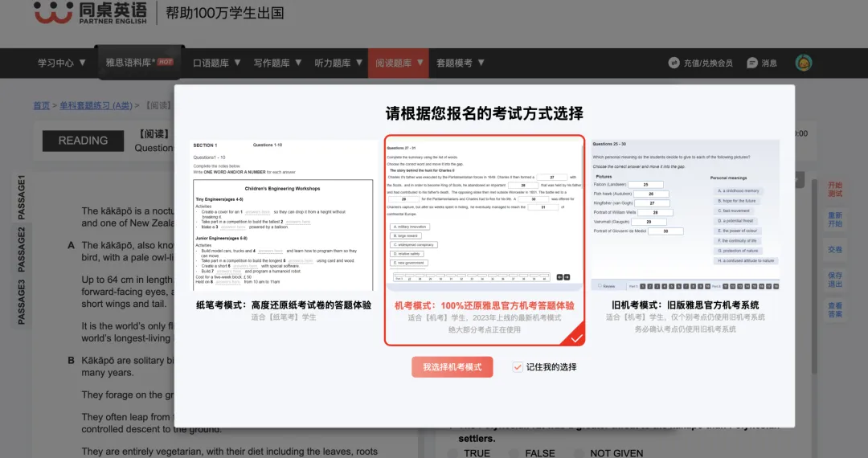Open the 雅思语料库 menu item
Image resolution: width=868 pixels, height=458 pixels.
[x=140, y=63]
